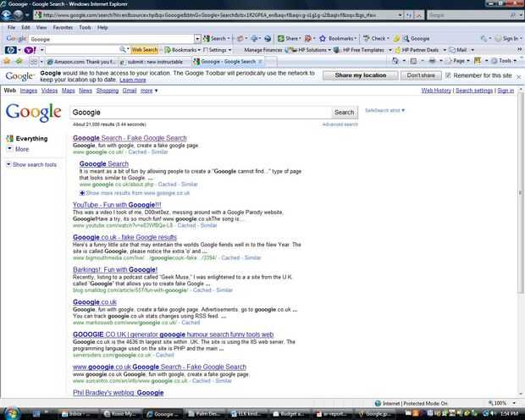The width and height of the screenshot is (525, 420).
Task: Click the address bar URL field
Action: [218, 15]
